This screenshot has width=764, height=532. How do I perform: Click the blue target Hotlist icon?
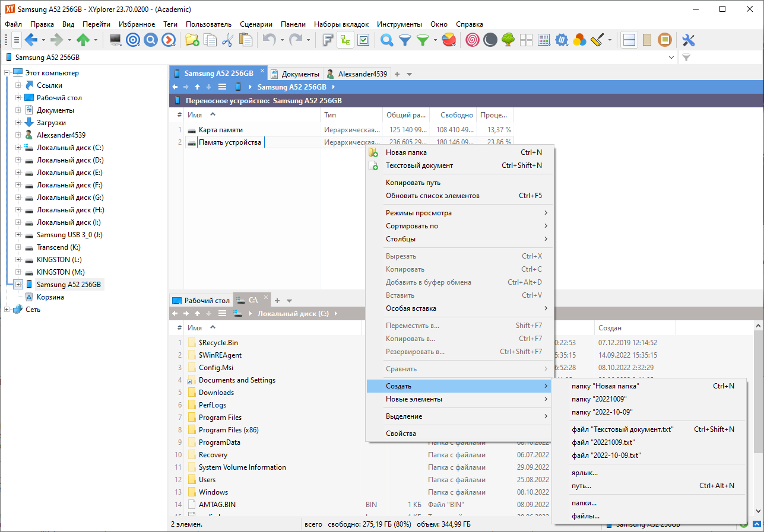click(x=134, y=40)
